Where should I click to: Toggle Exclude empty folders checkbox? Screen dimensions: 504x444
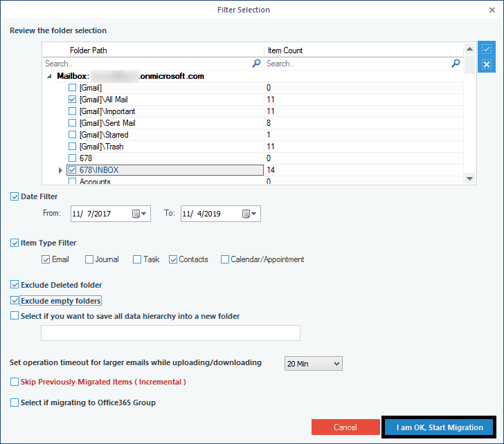15,300
